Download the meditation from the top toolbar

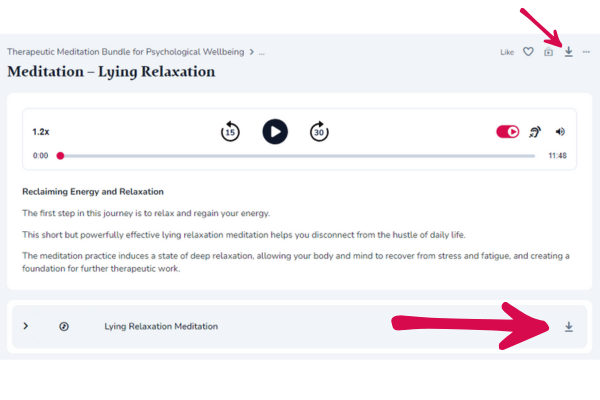coord(568,52)
